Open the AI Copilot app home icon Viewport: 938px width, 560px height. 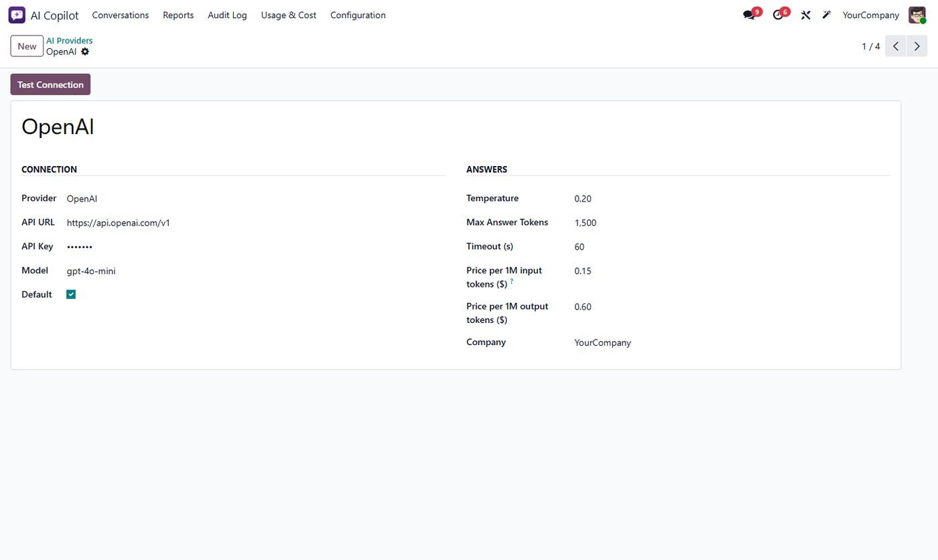(17, 15)
